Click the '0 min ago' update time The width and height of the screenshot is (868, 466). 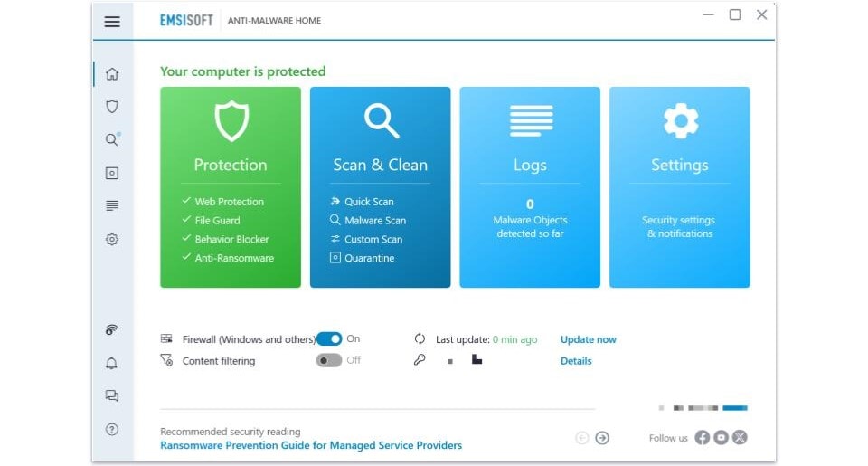point(514,339)
